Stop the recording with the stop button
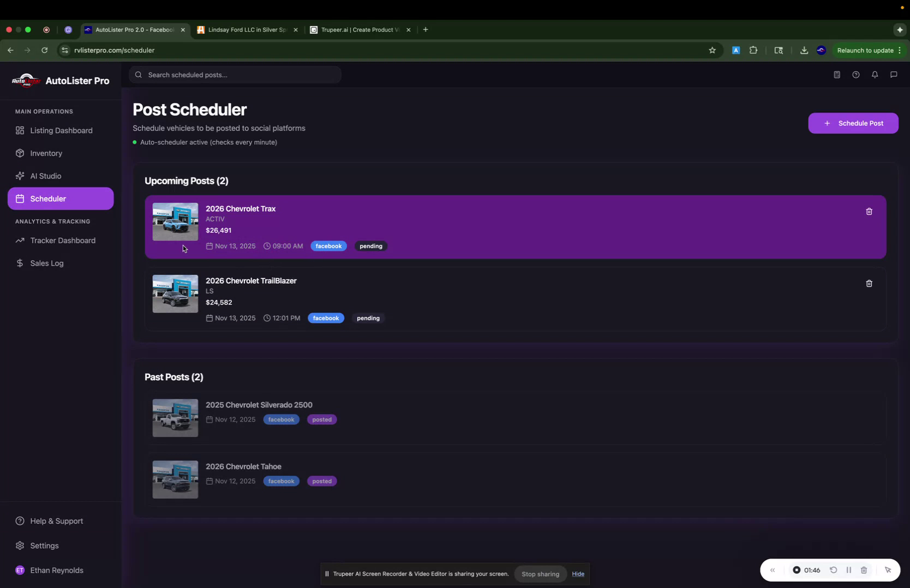The width and height of the screenshot is (910, 588). [x=797, y=570]
